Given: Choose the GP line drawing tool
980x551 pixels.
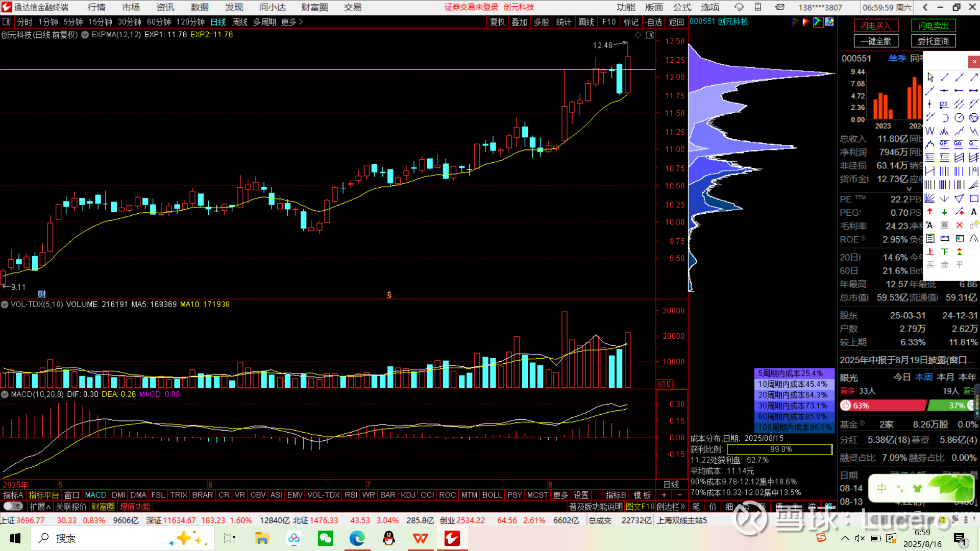Looking at the screenshot, I should [x=944, y=144].
